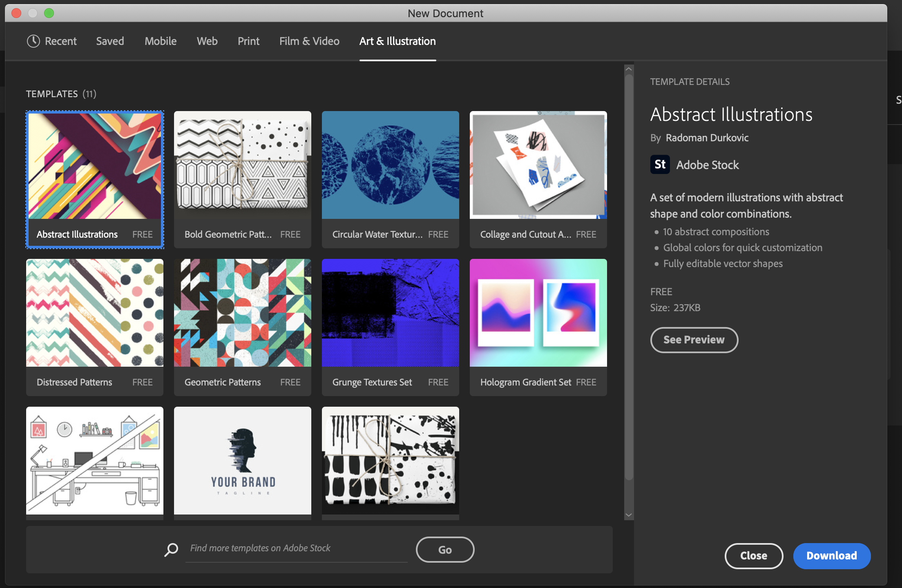Click the templates vertical scrollbar thumb

coord(629,278)
